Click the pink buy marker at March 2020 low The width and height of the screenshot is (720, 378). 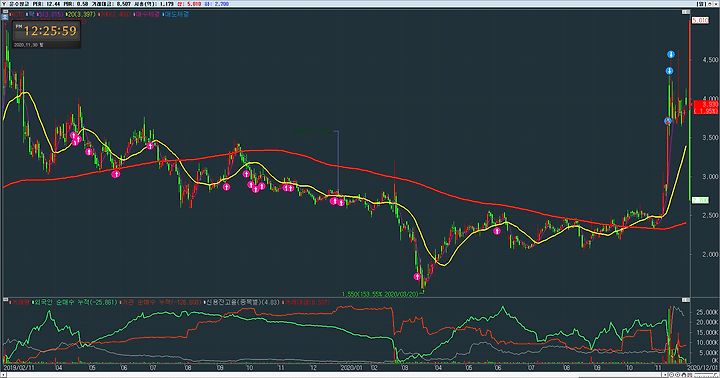point(417,276)
